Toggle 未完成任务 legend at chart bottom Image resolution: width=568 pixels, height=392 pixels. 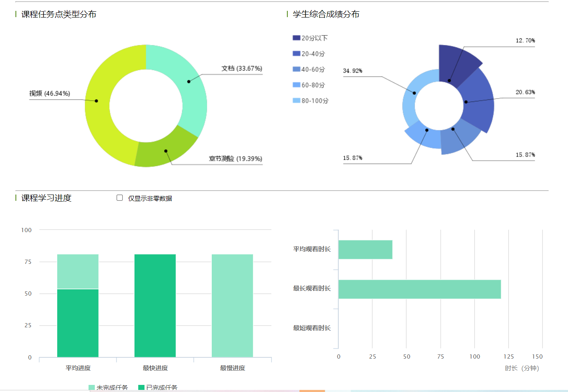(x=108, y=387)
